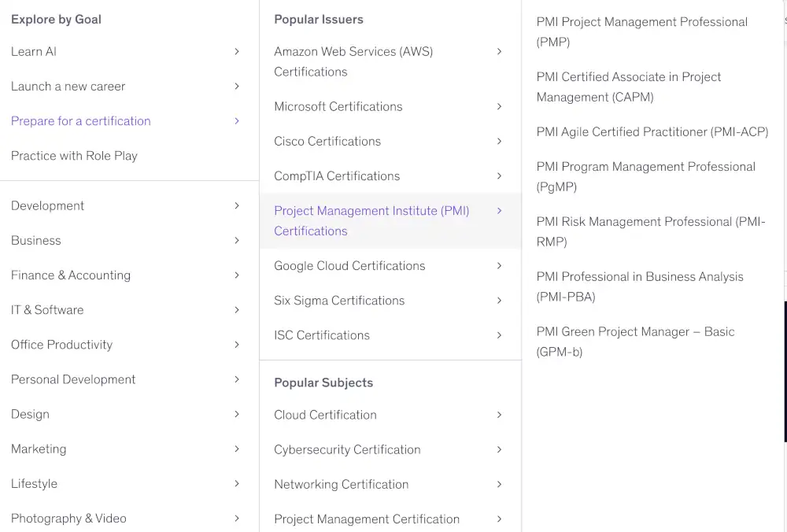Expand chevron beside Google Cloud Certifications
787x532 pixels.
500,265
